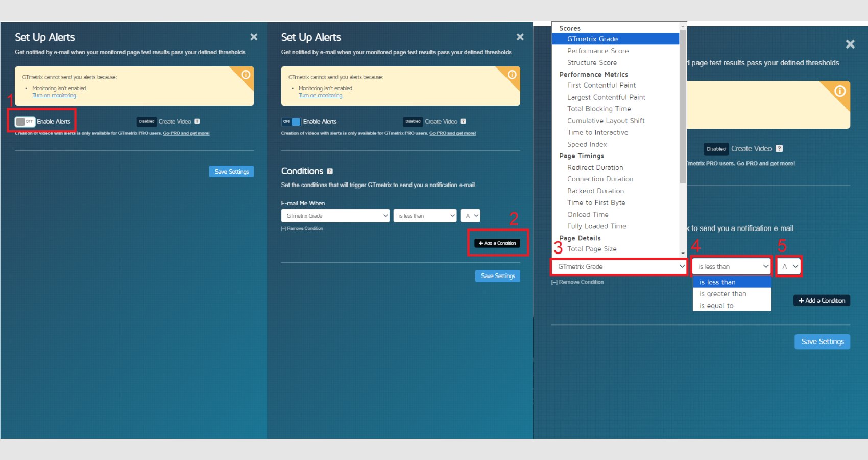868x460 pixels.
Task: Open Create Video help icon in middle panel
Action: [x=463, y=121]
